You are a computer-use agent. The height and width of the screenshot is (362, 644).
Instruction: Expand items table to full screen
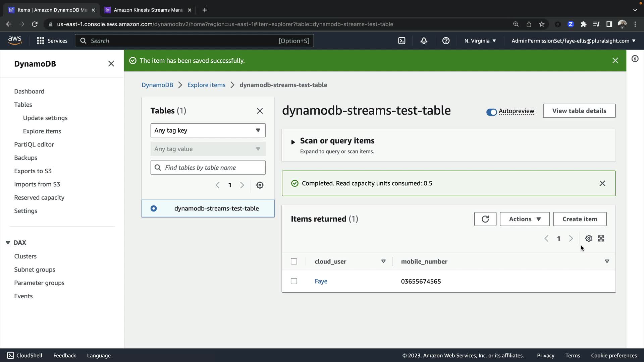pyautogui.click(x=601, y=238)
